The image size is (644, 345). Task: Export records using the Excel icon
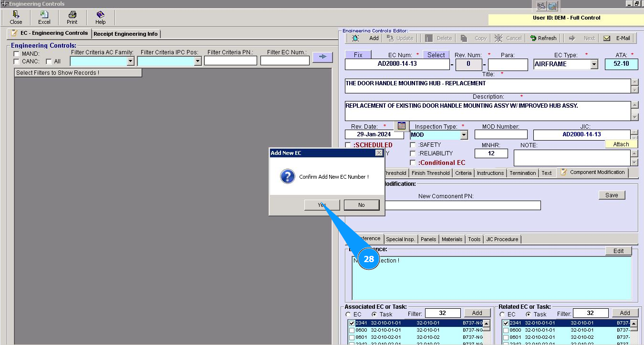tap(44, 18)
